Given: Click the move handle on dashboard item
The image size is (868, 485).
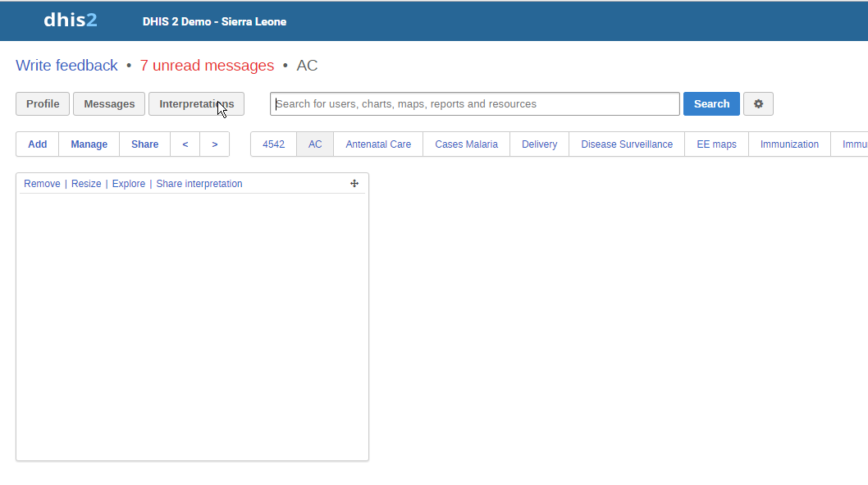Looking at the screenshot, I should 354,184.
